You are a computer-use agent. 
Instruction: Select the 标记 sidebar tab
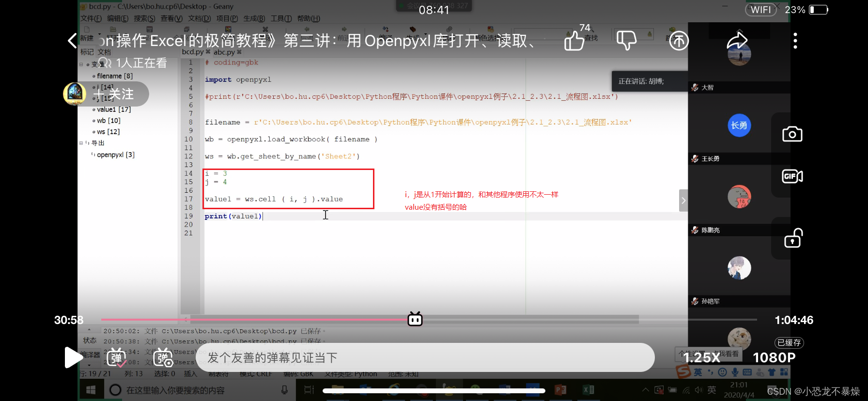tap(87, 52)
